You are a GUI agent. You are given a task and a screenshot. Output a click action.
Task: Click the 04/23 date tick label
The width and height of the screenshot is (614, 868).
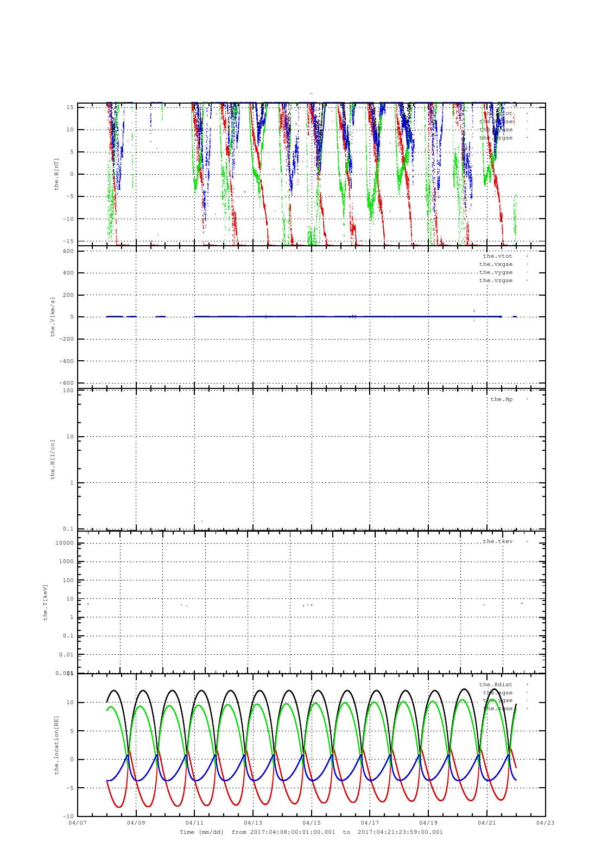pyautogui.click(x=546, y=823)
